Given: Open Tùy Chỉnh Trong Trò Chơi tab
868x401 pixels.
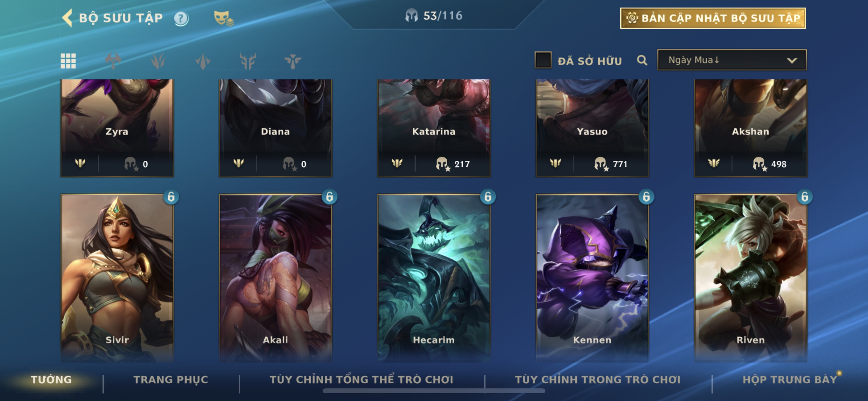Looking at the screenshot, I should 598,380.
